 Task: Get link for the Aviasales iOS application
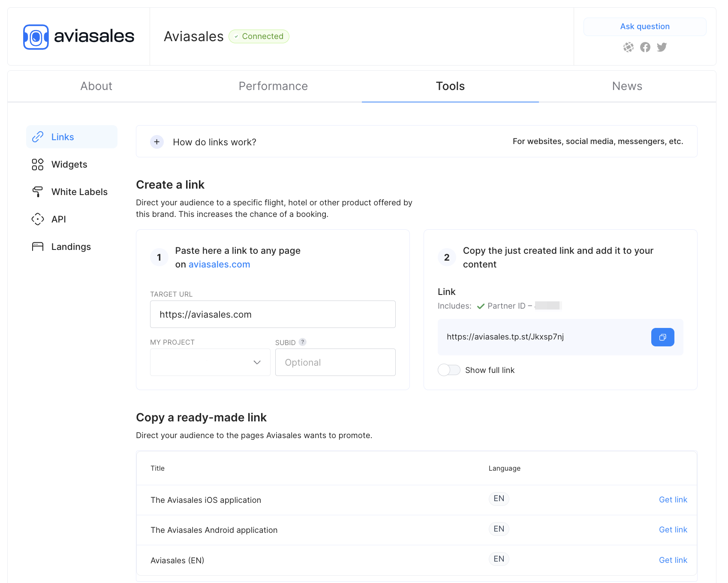point(673,500)
